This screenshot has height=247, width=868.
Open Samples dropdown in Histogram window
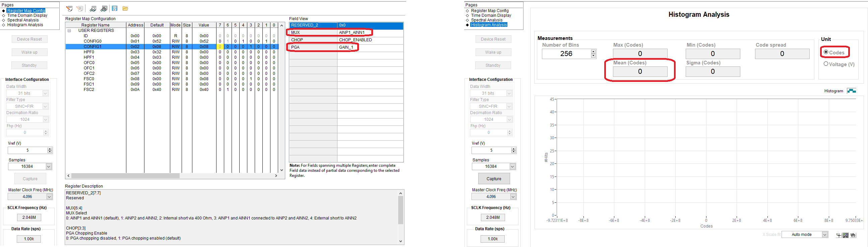512,166
